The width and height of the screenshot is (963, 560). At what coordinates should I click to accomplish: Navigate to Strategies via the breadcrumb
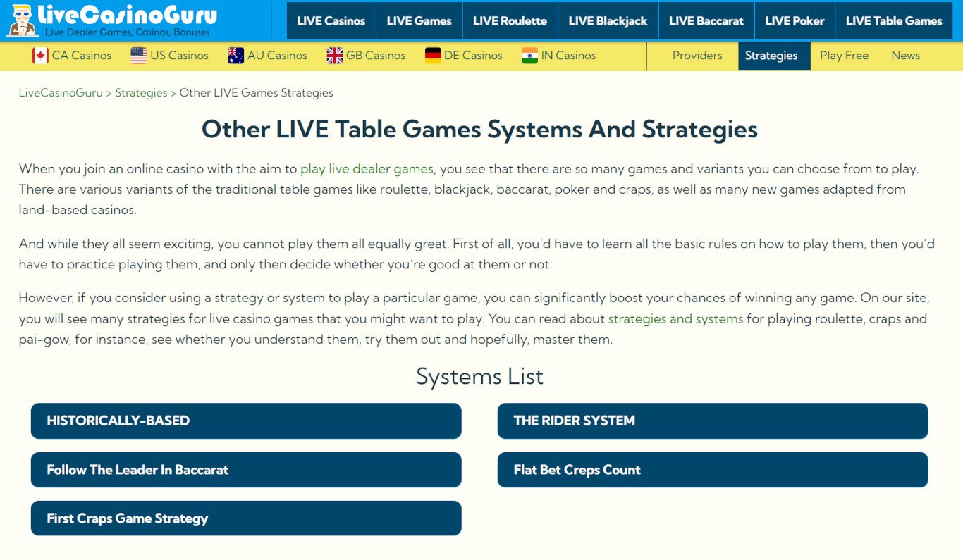click(x=141, y=92)
